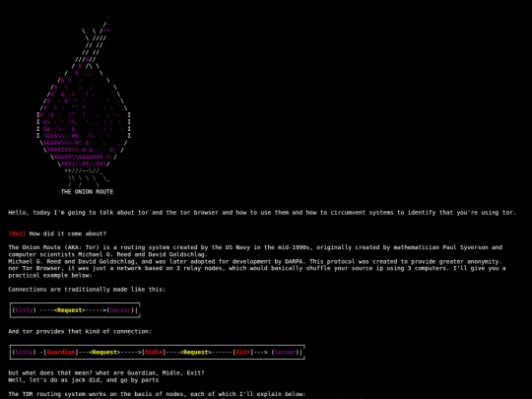Click the red 'Exit' node label in diagram
The height and width of the screenshot is (399, 532).
[243, 352]
